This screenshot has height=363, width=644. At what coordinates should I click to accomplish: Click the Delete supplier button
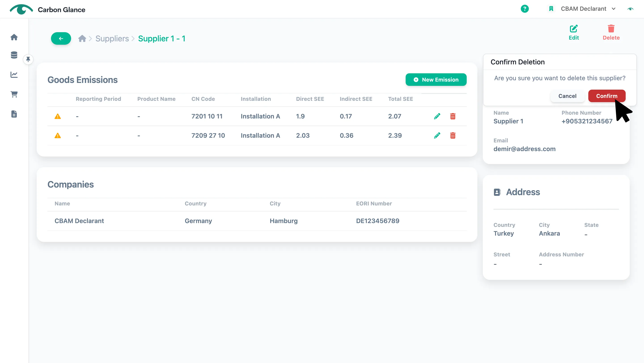[x=611, y=32]
